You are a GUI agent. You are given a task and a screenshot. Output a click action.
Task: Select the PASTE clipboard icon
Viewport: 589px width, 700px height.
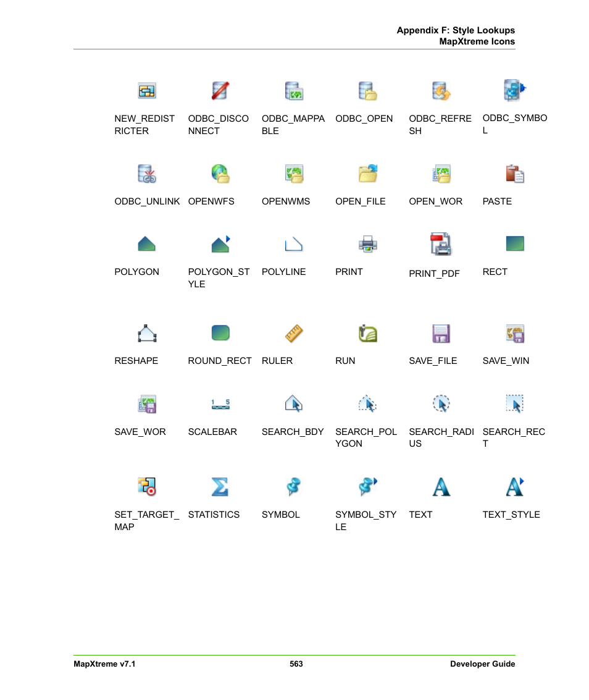(515, 174)
